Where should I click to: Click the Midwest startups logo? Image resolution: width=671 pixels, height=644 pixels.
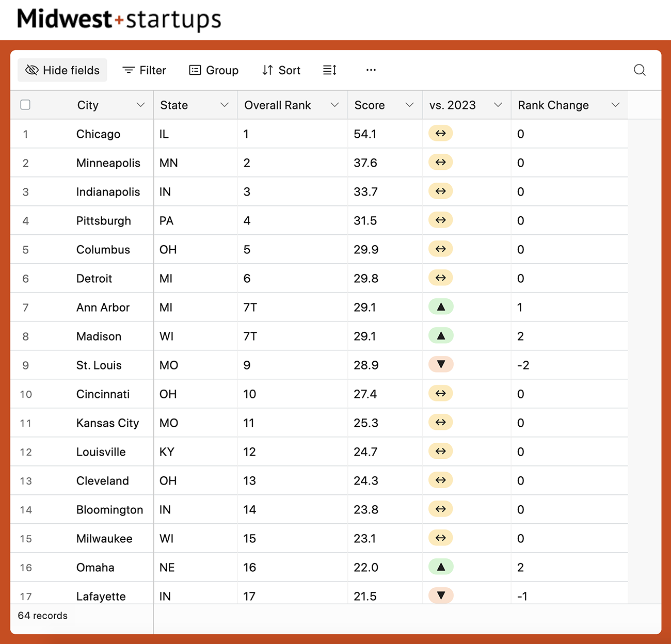point(119,20)
